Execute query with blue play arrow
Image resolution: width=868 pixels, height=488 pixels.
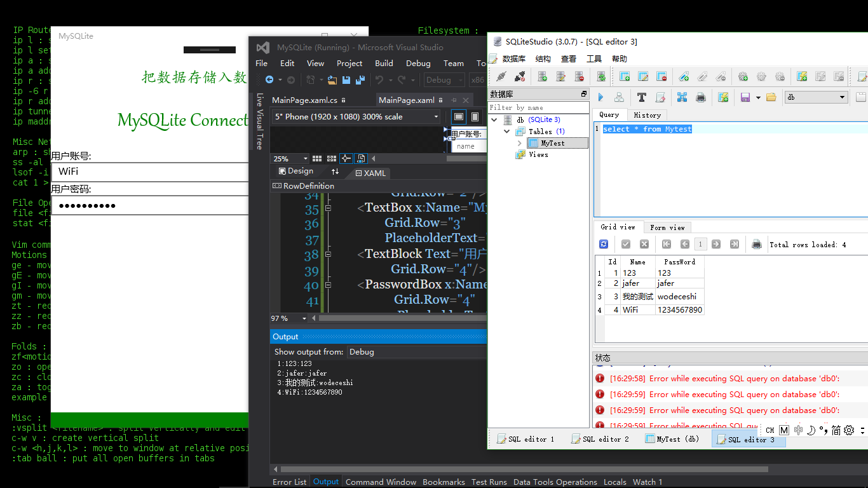600,97
